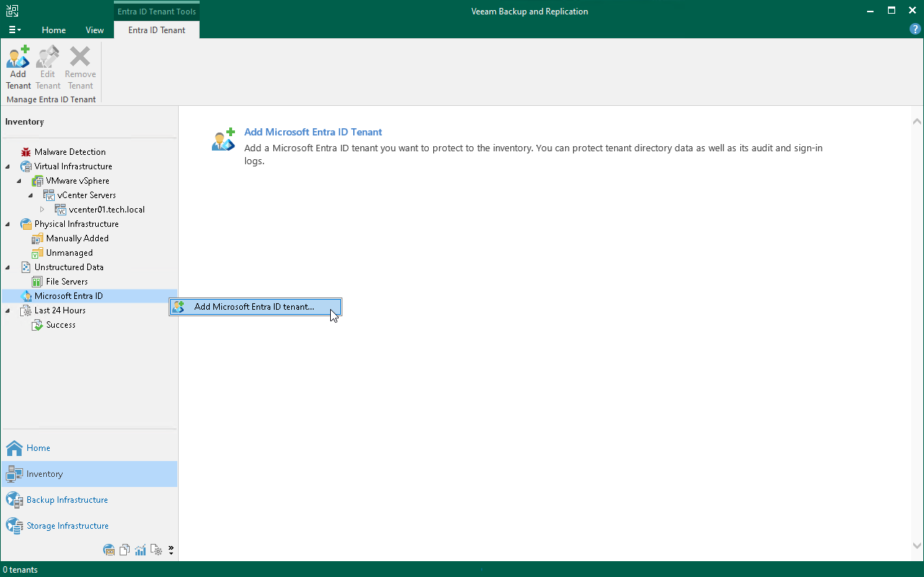Click the Analytics chart shortcut icon
924x577 pixels.
pos(141,550)
